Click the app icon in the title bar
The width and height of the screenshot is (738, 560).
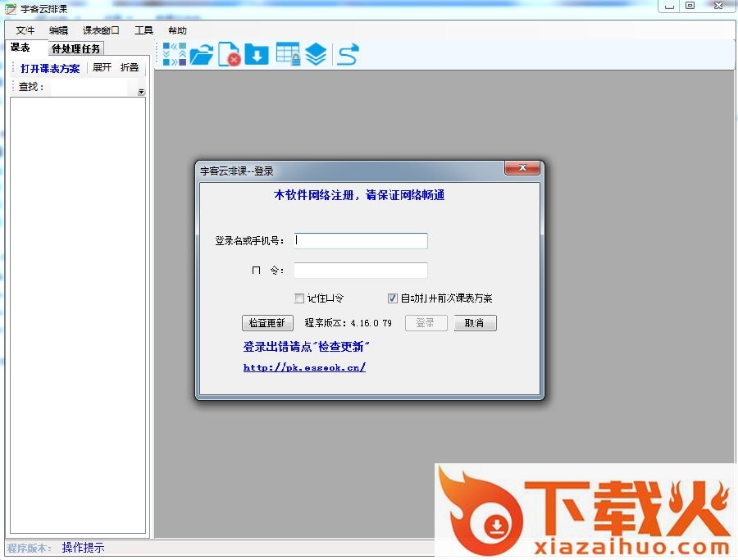coord(11,8)
